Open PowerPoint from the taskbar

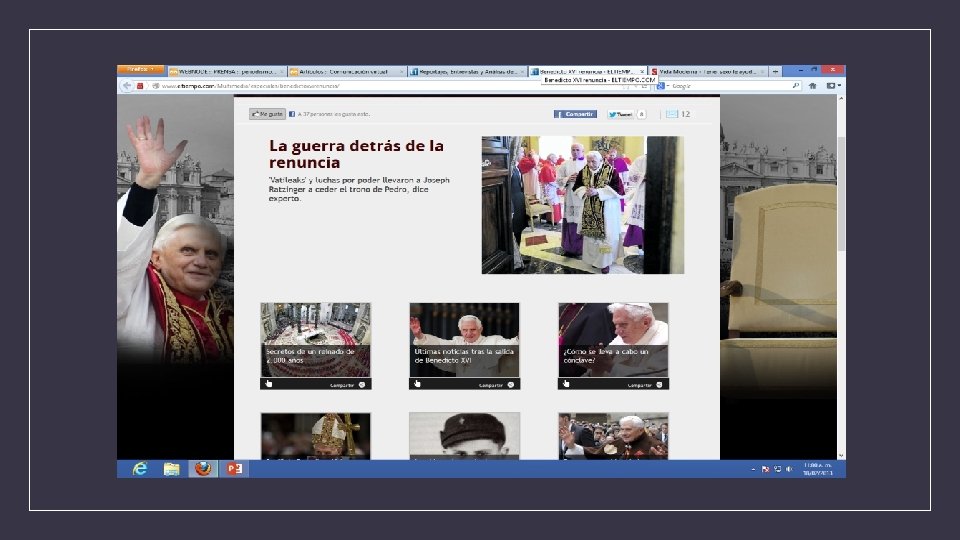pos(234,469)
